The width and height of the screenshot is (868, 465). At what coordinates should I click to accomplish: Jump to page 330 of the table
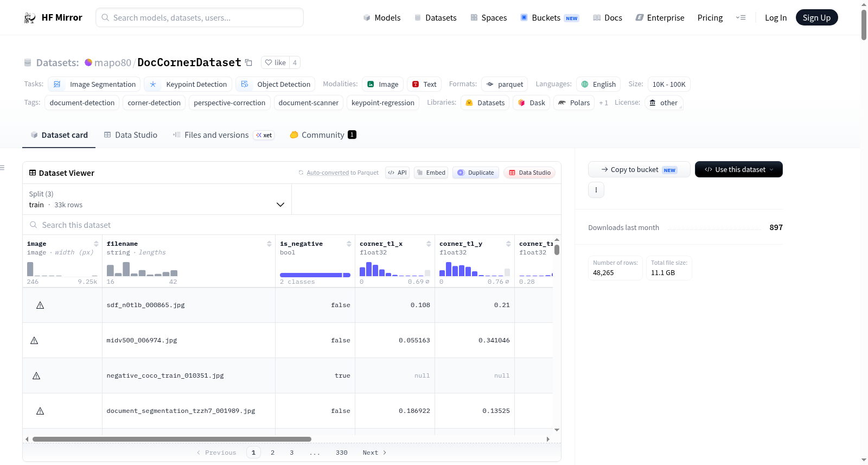point(342,453)
